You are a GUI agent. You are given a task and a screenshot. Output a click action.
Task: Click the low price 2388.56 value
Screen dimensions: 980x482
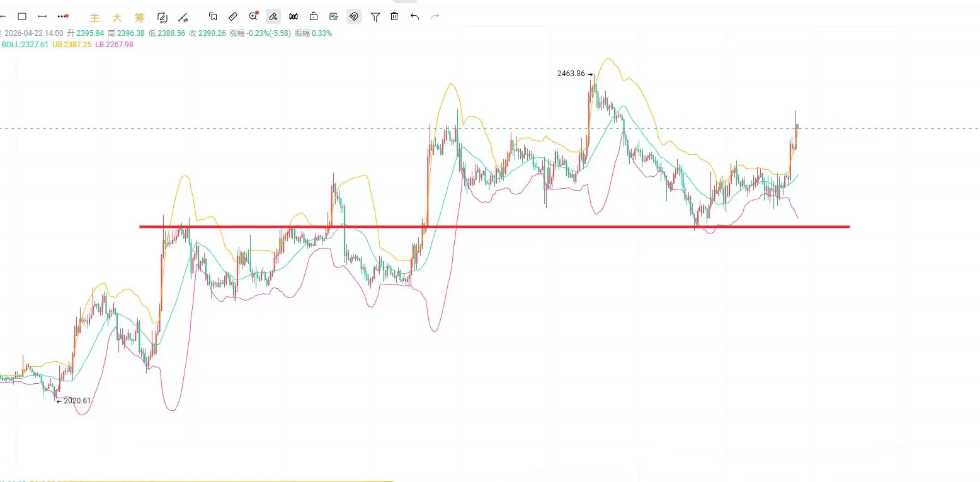pyautogui.click(x=171, y=33)
